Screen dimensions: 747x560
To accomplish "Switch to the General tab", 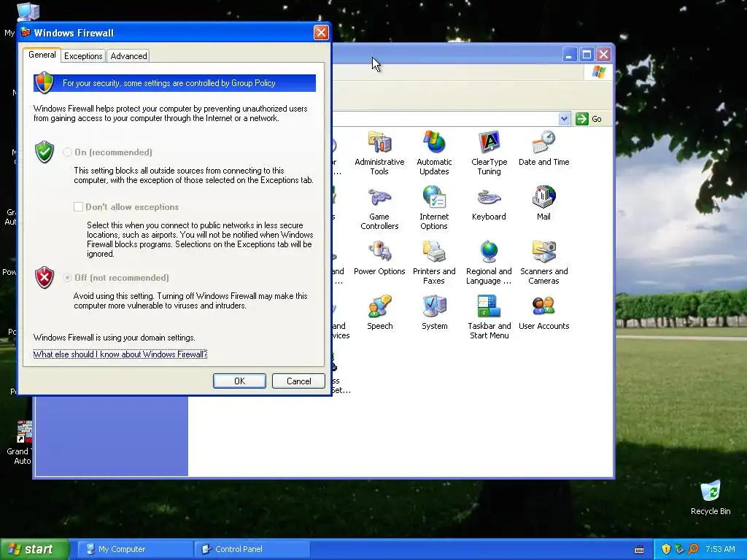I will [x=42, y=55].
